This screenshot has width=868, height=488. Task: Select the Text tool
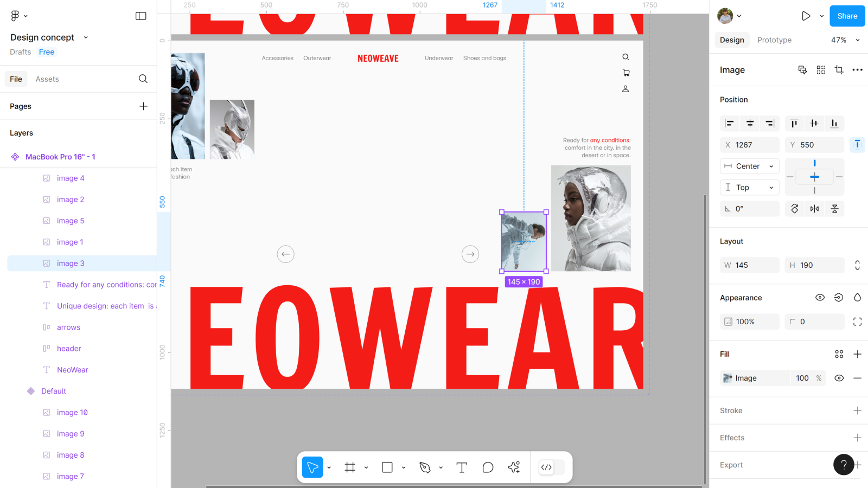coord(462,467)
